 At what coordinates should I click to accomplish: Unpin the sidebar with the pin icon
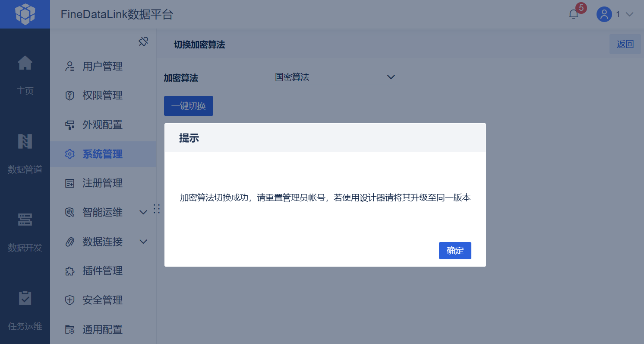tap(143, 41)
